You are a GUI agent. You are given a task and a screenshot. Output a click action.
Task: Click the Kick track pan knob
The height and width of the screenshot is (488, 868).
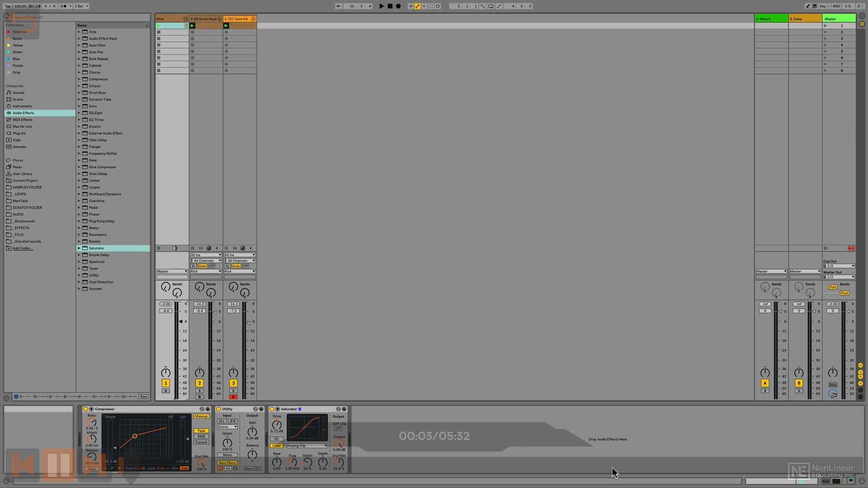click(165, 373)
